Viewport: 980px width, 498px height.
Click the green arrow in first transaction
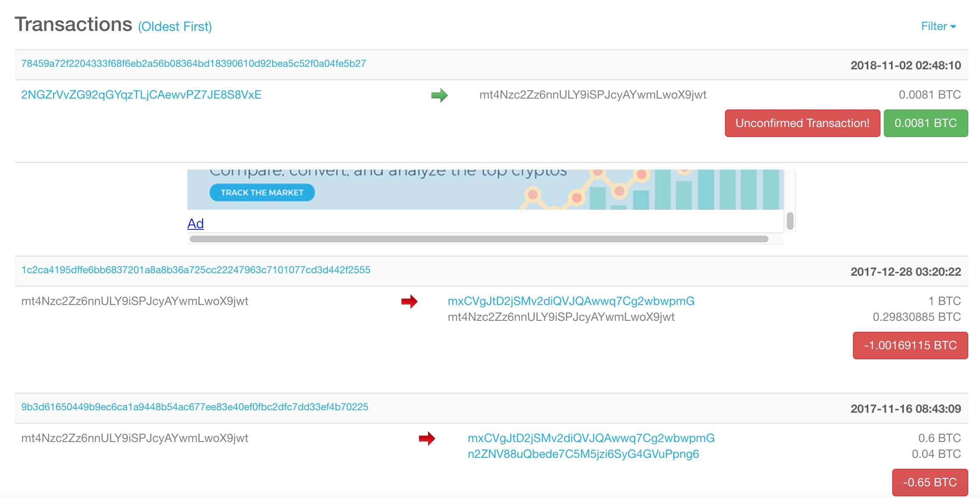(x=439, y=95)
